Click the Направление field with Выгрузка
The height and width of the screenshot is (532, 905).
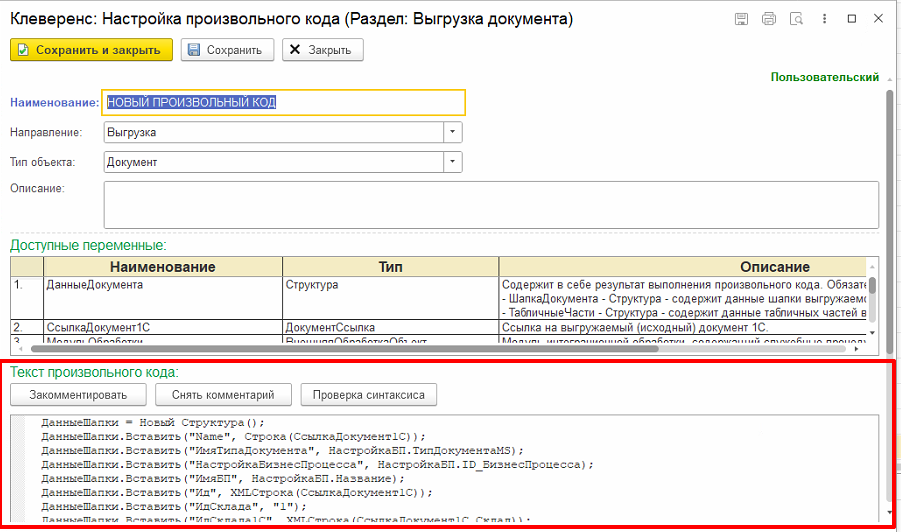tap(274, 132)
